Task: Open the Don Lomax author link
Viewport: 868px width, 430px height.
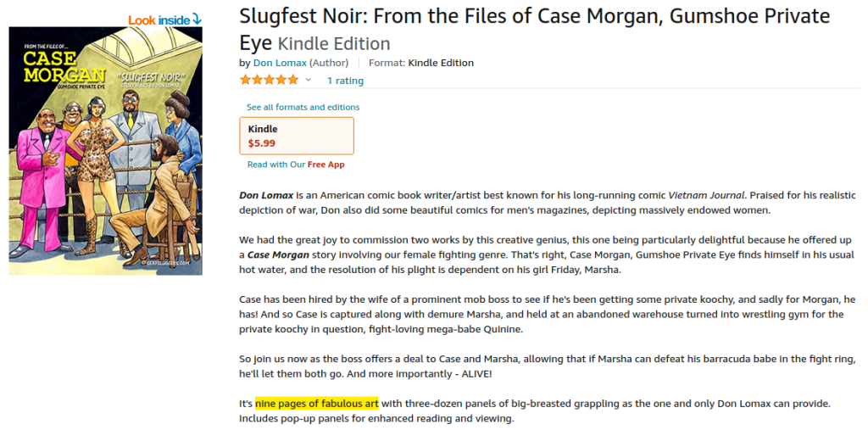Action: (x=280, y=63)
